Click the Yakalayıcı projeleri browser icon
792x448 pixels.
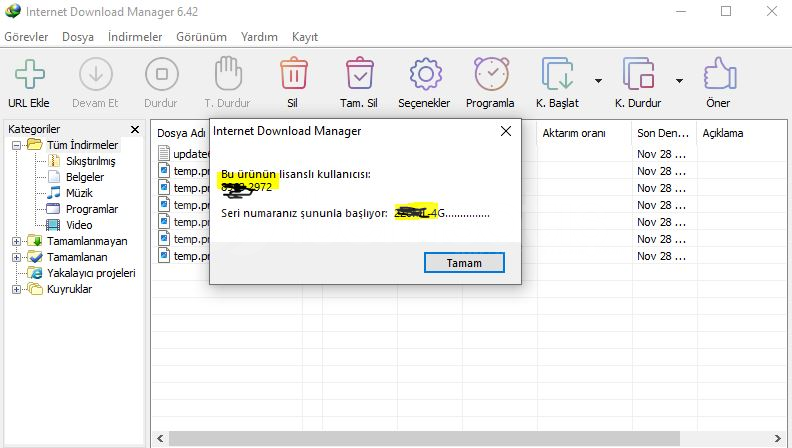tap(35, 273)
